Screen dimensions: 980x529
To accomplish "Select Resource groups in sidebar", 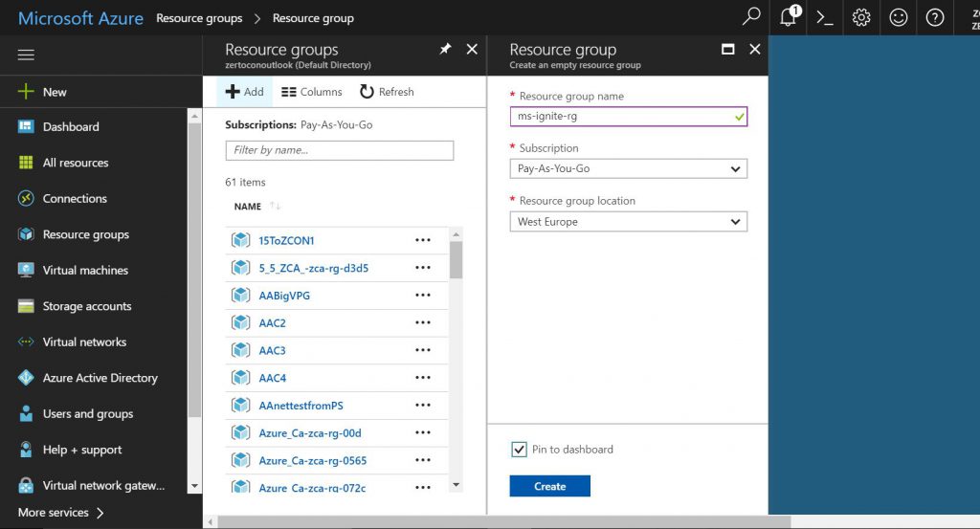I will coord(85,234).
